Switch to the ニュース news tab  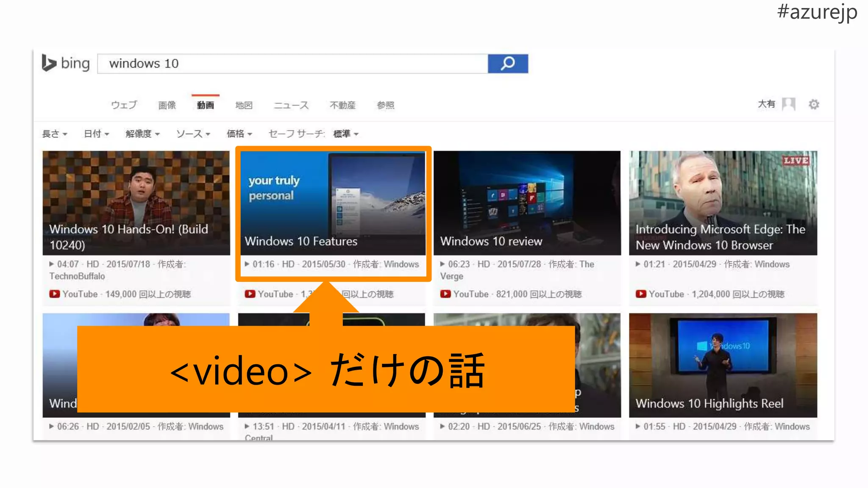[x=291, y=105]
